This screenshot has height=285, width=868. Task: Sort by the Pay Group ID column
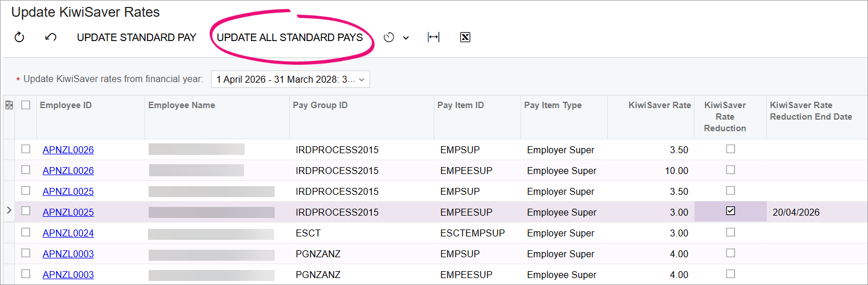coord(320,105)
